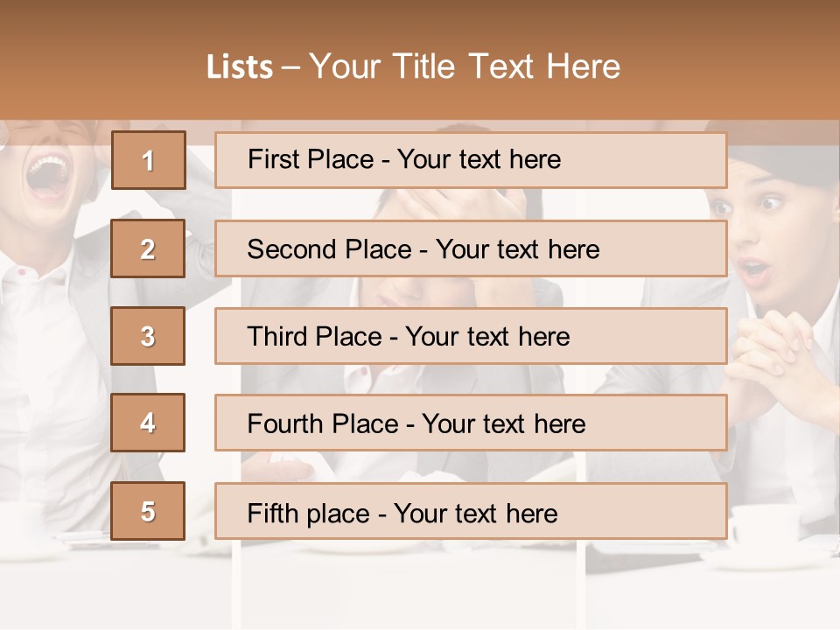Select 'Your Title Text Here' title text

465,66
